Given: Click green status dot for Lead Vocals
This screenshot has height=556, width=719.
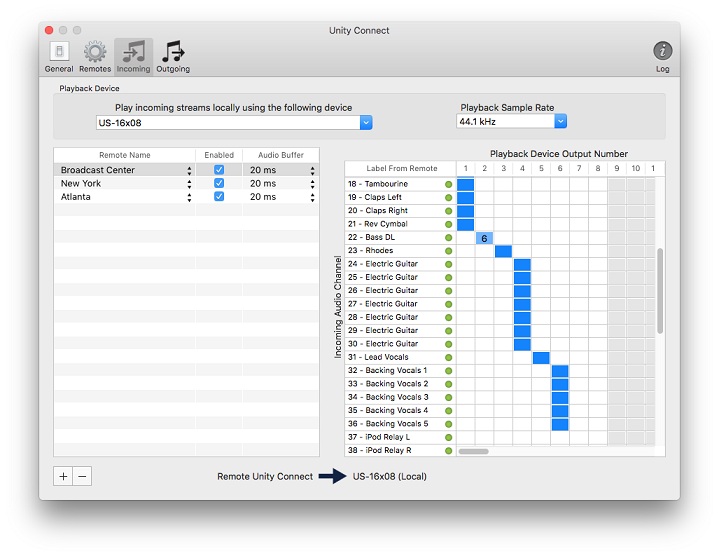Looking at the screenshot, I should point(448,357).
